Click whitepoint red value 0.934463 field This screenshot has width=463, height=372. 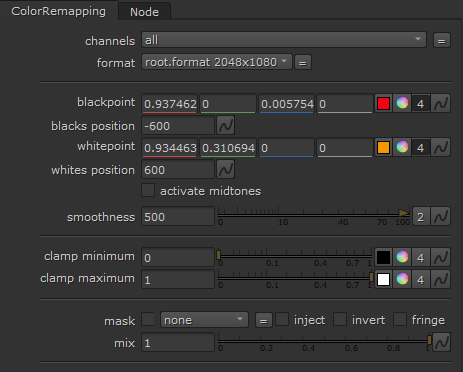click(x=170, y=148)
